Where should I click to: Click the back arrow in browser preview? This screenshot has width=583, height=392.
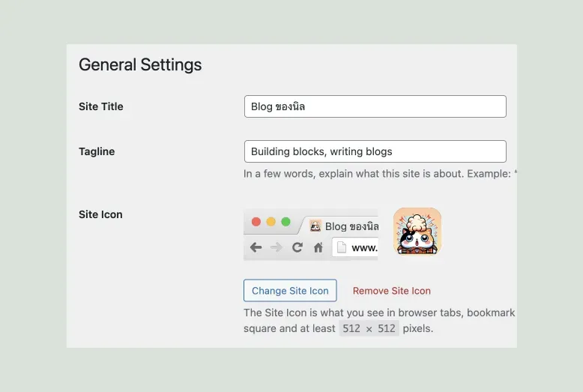[x=256, y=247]
